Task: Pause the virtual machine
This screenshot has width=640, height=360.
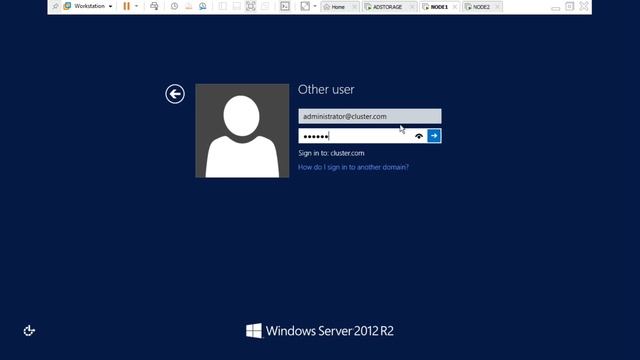Action: point(127,6)
